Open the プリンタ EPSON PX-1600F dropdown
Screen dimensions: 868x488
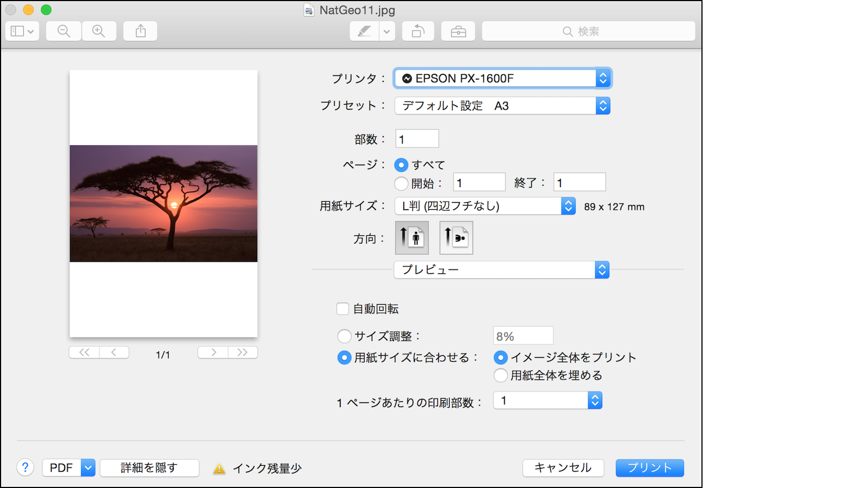pyautogui.click(x=502, y=79)
